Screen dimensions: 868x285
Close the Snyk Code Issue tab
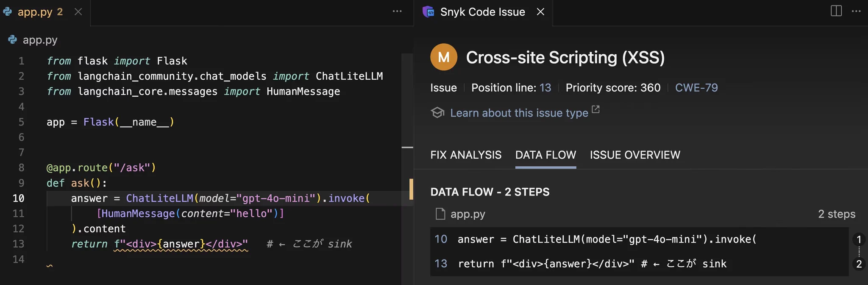pyautogui.click(x=540, y=12)
